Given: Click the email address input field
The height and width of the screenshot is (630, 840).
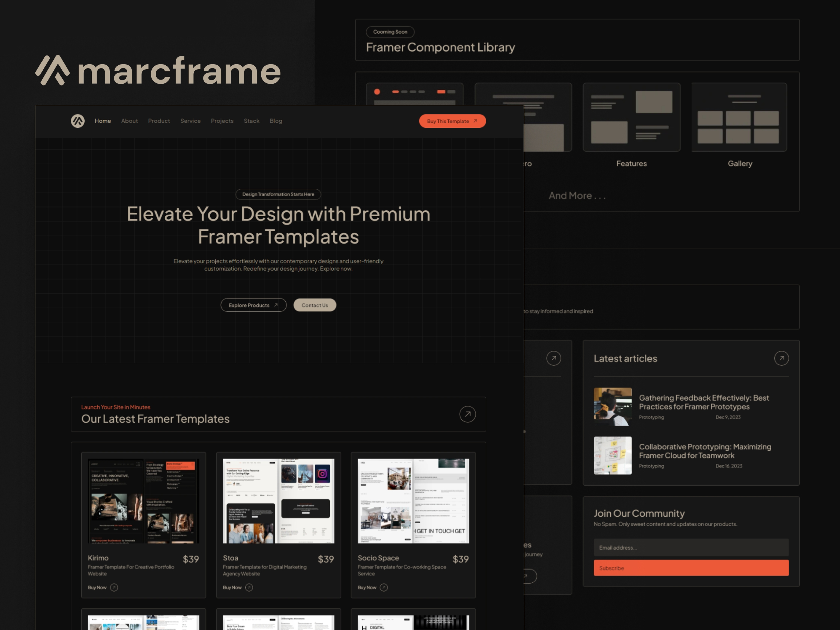Looking at the screenshot, I should (691, 547).
